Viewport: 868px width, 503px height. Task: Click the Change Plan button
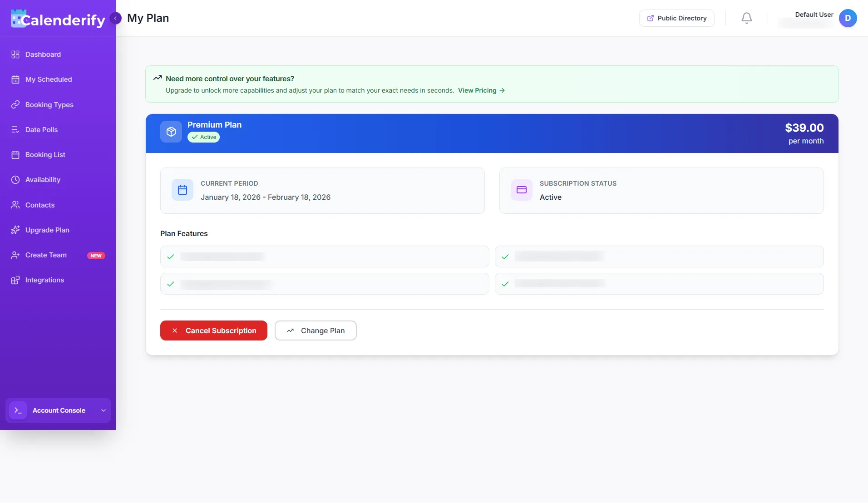pyautogui.click(x=316, y=330)
